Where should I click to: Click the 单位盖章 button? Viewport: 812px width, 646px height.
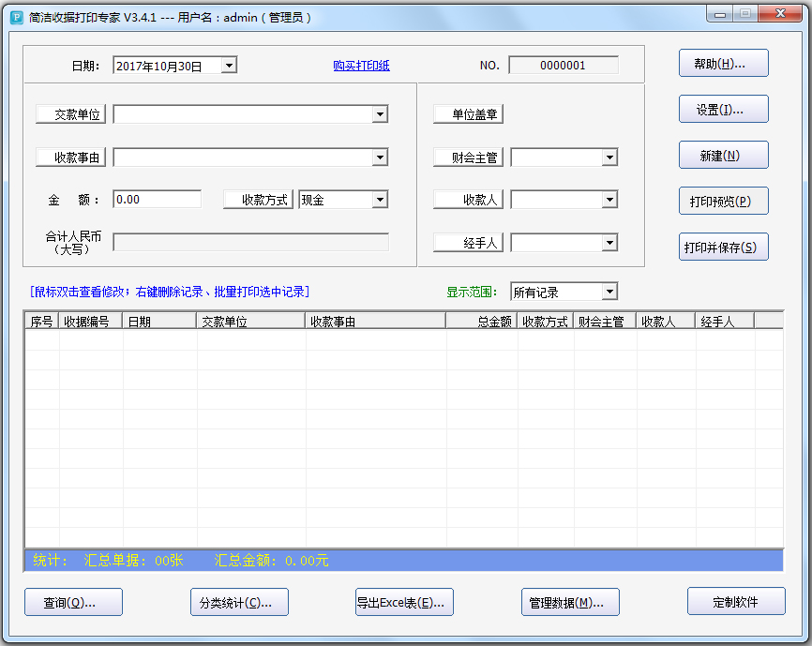[468, 114]
